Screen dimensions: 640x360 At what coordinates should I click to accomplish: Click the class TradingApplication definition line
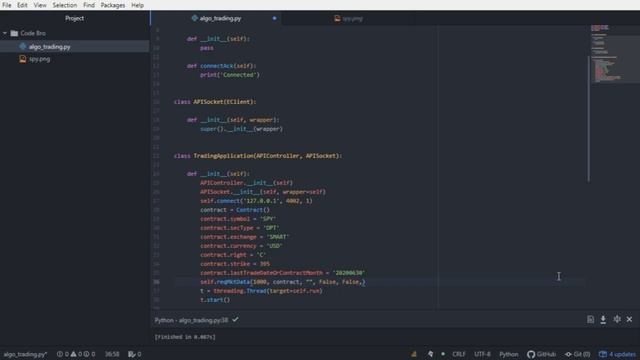tap(258, 156)
